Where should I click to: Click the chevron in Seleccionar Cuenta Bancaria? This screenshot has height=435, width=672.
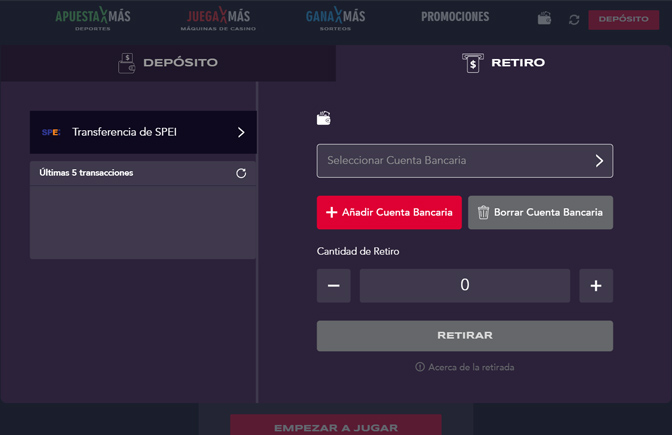pyautogui.click(x=599, y=161)
